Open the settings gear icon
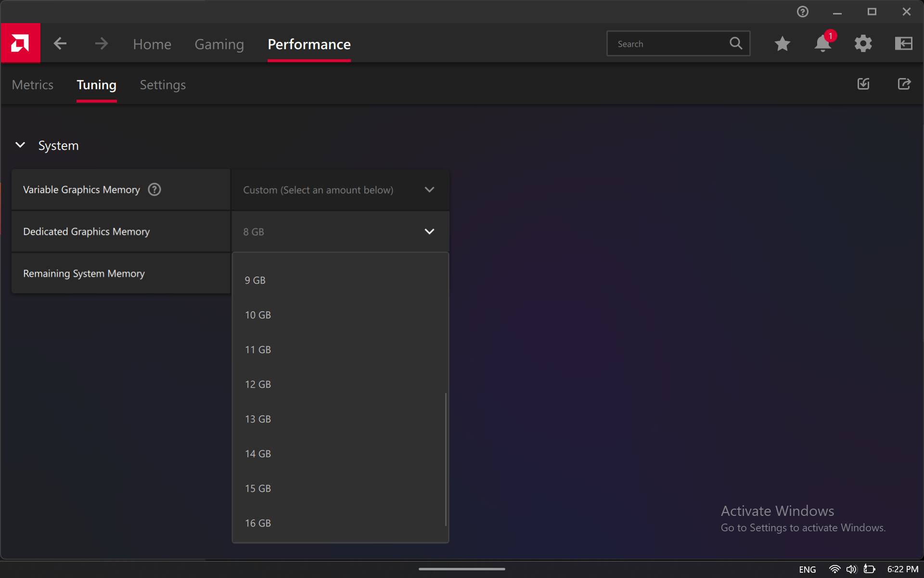 [863, 44]
